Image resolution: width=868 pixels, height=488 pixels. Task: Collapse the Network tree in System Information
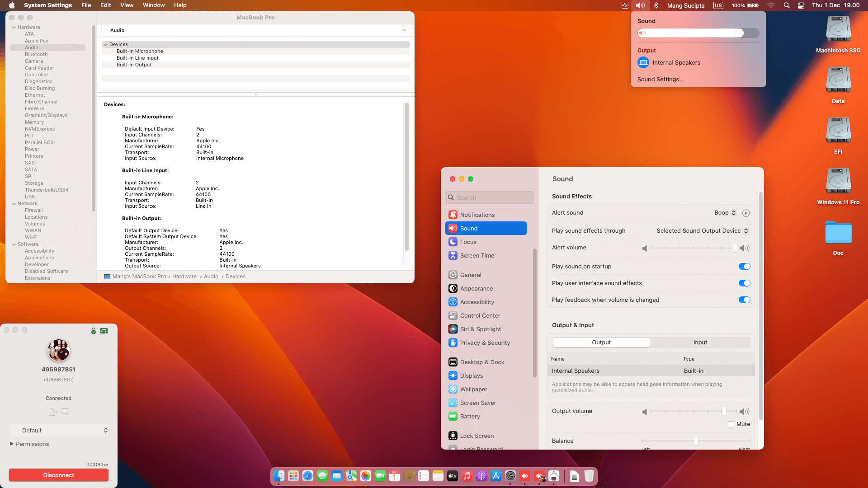pos(14,204)
